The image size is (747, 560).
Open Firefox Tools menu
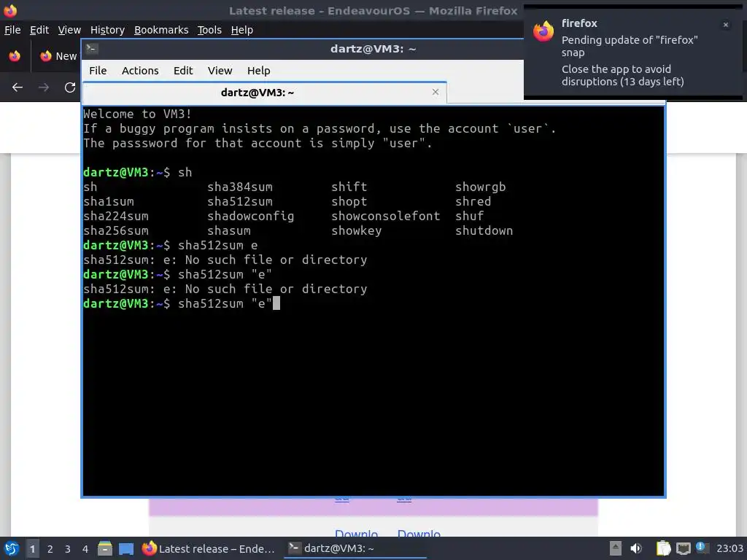pos(209,30)
